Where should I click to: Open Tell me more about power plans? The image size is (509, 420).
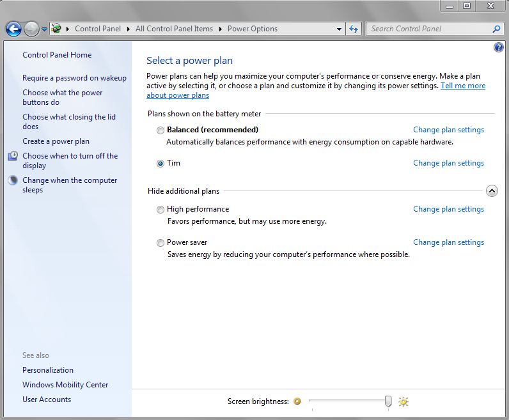tap(316, 91)
